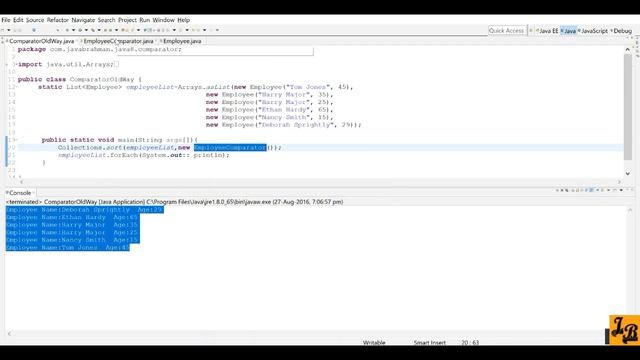Click the Smart Insert status bar entry

[429, 342]
